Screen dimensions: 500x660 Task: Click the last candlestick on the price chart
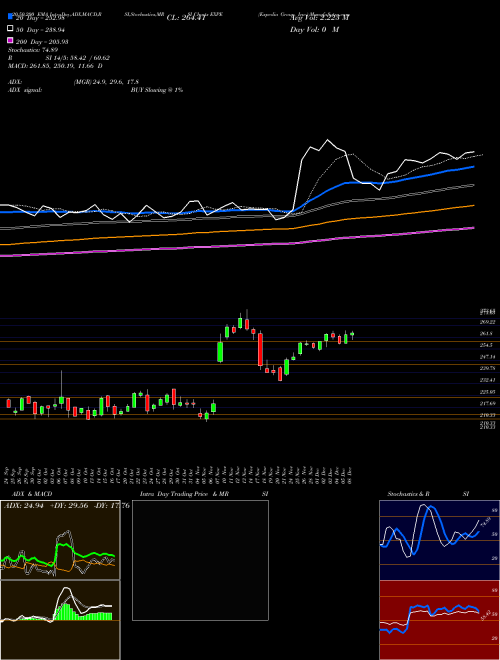352,334
